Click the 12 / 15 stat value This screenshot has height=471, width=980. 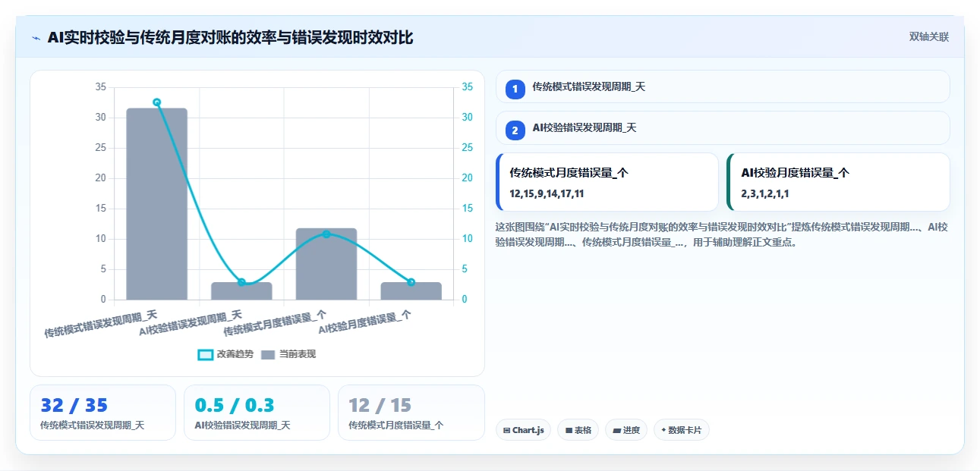[380, 405]
